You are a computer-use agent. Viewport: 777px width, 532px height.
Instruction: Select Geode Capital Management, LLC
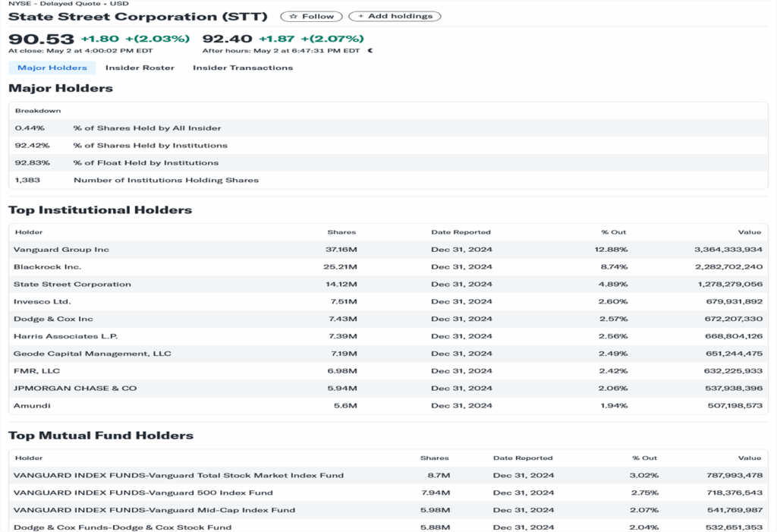(93, 354)
